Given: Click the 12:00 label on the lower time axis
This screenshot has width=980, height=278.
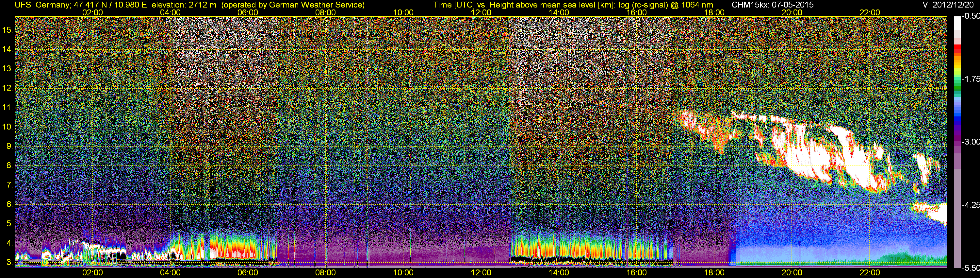Looking at the screenshot, I should [481, 273].
